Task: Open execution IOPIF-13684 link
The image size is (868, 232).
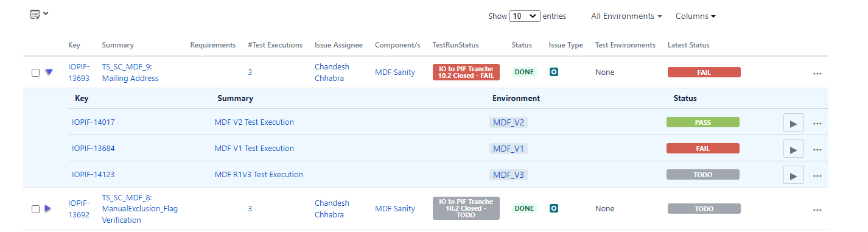Action: (x=93, y=149)
